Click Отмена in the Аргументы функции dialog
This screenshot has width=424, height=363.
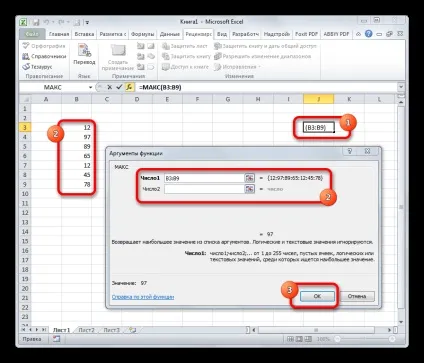[357, 296]
